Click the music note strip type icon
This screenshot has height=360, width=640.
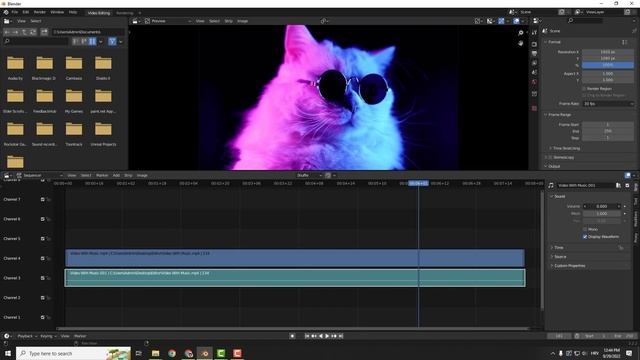[551, 185]
